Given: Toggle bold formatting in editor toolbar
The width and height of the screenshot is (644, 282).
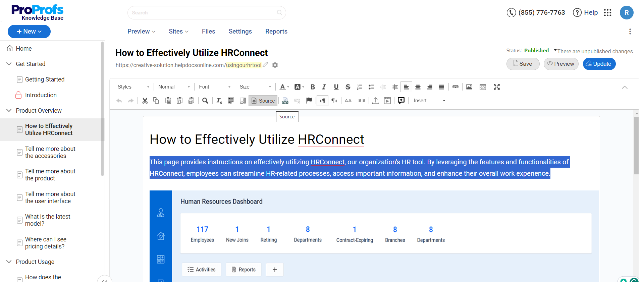Looking at the screenshot, I should click(x=313, y=87).
